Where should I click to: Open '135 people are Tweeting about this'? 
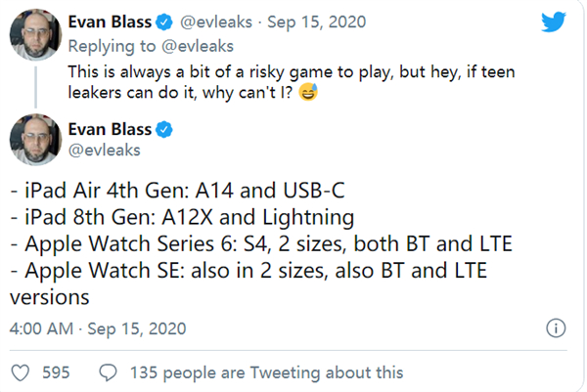[x=265, y=371]
